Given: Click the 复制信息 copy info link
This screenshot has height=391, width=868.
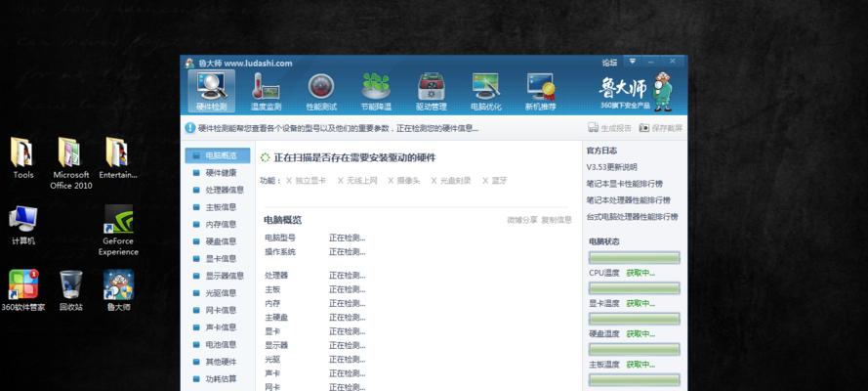Looking at the screenshot, I should pyautogui.click(x=557, y=220).
